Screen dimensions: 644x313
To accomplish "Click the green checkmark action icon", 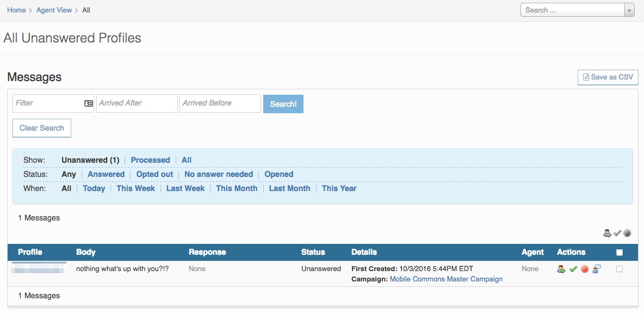I will point(573,269).
